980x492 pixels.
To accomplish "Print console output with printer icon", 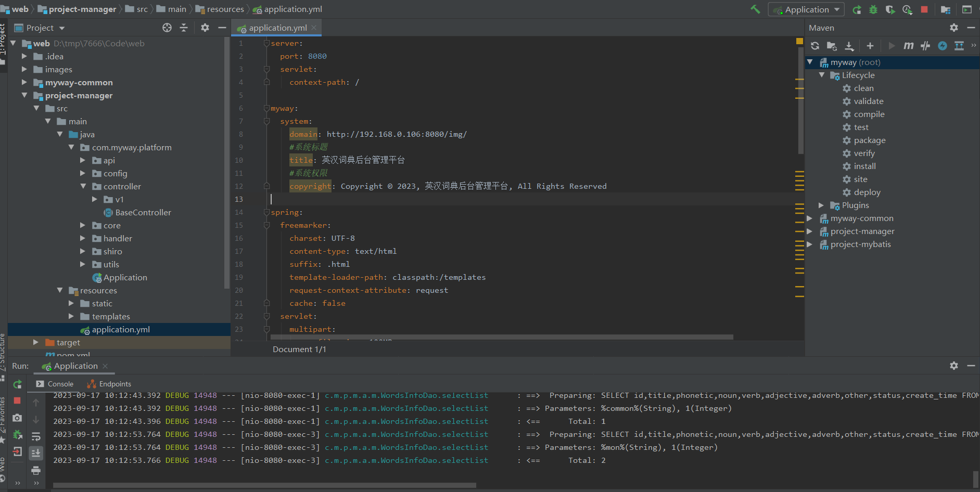I will pos(36,470).
